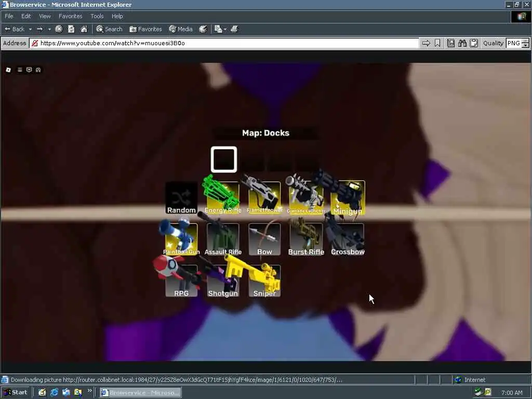The image size is (532, 399).
Task: Click the Print toolbar icon
Action: tap(234, 29)
